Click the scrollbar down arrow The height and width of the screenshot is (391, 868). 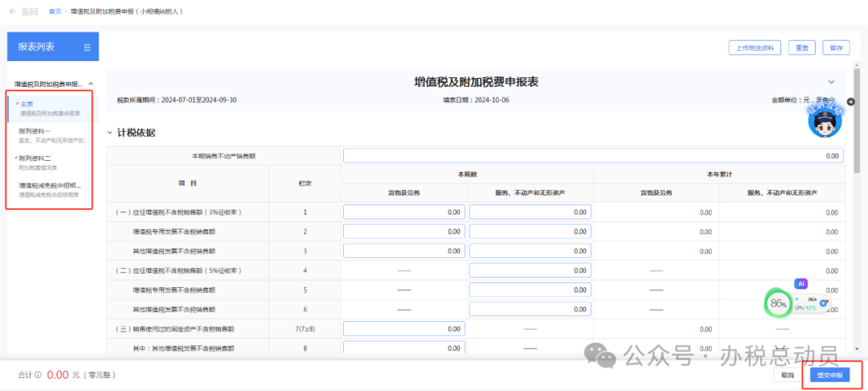click(857, 348)
